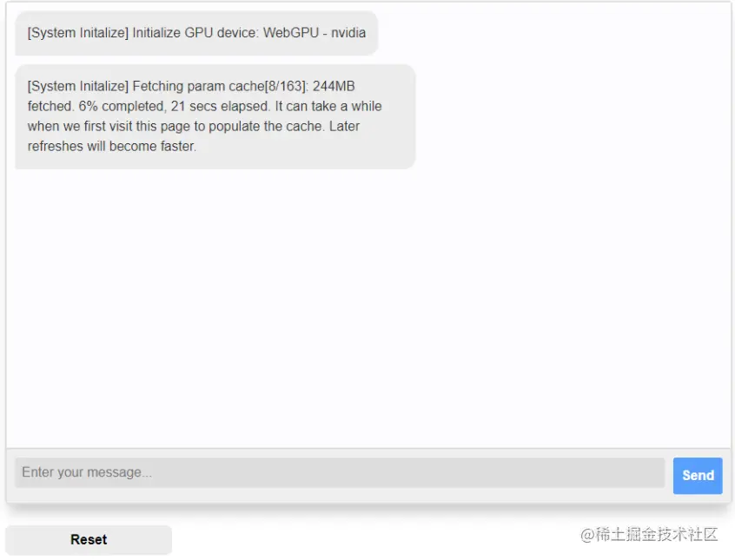Click the 'WebGPU - nvidia' text
The image size is (735, 560).
tap(314, 33)
